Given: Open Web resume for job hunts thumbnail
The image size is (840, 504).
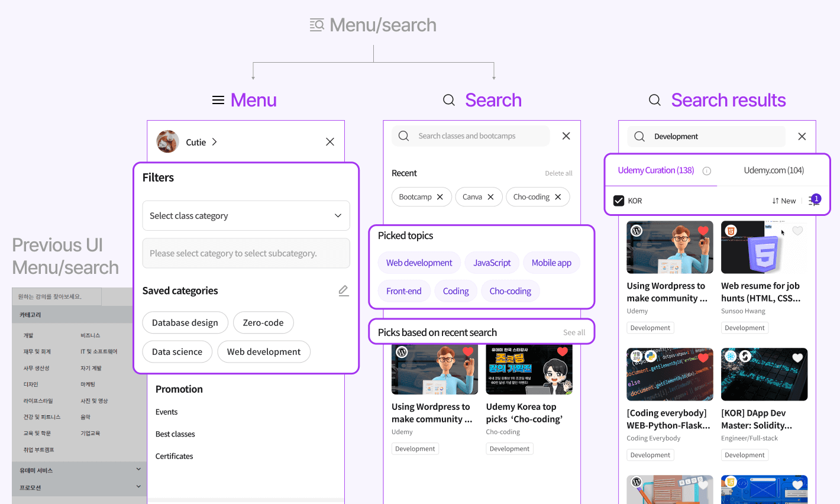Looking at the screenshot, I should point(764,247).
